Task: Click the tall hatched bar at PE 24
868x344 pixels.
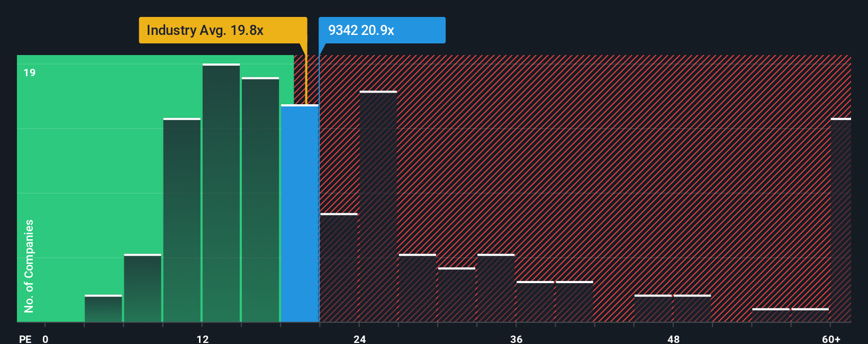Action: click(x=378, y=206)
